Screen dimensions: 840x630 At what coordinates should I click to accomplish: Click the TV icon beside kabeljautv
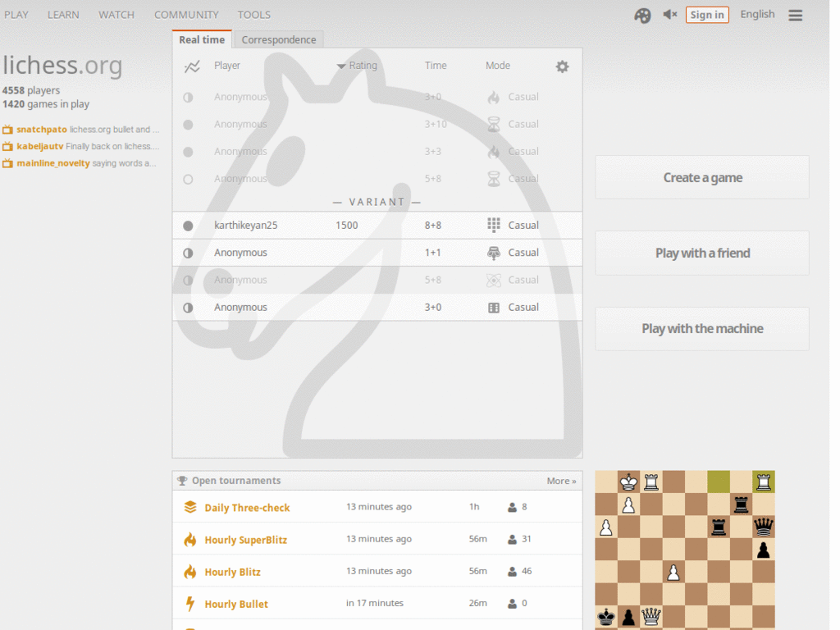(7, 146)
